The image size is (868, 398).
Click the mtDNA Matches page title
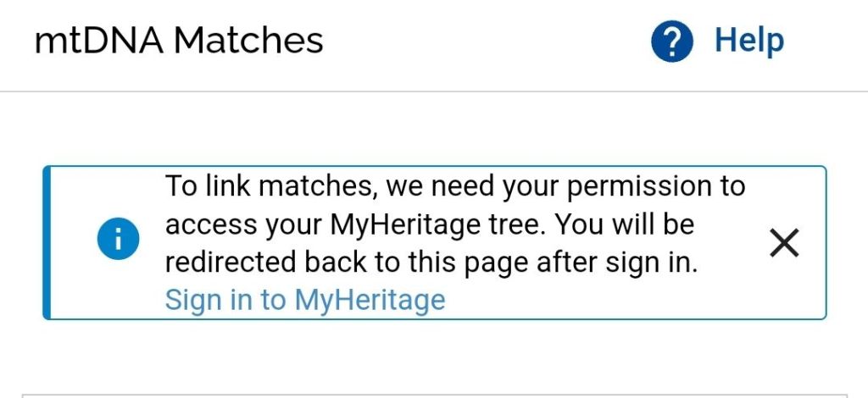click(x=179, y=41)
